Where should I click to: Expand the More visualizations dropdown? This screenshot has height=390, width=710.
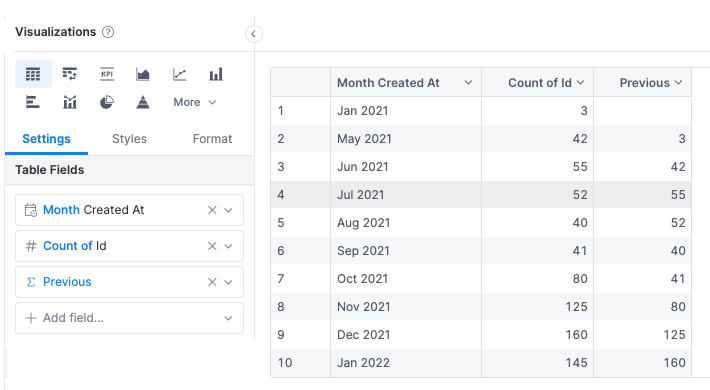195,102
